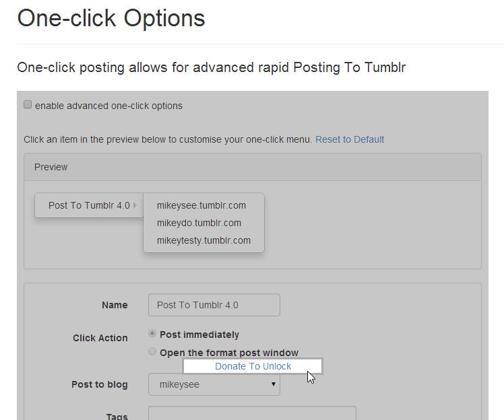The width and height of the screenshot is (504, 420).
Task: Select mikeydo.tumblr.com in the preview menu
Action: (x=199, y=223)
